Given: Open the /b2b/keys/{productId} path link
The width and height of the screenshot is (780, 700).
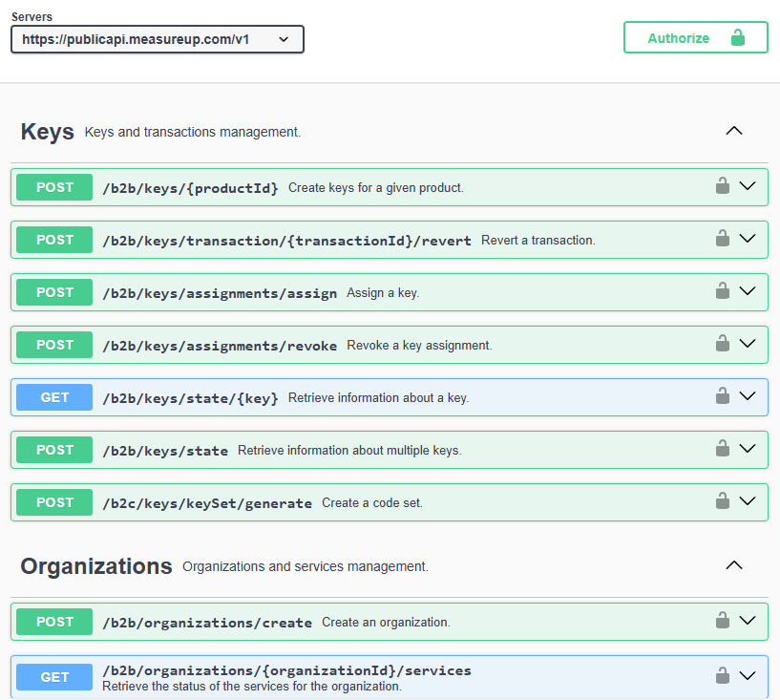Looking at the screenshot, I should (190, 188).
